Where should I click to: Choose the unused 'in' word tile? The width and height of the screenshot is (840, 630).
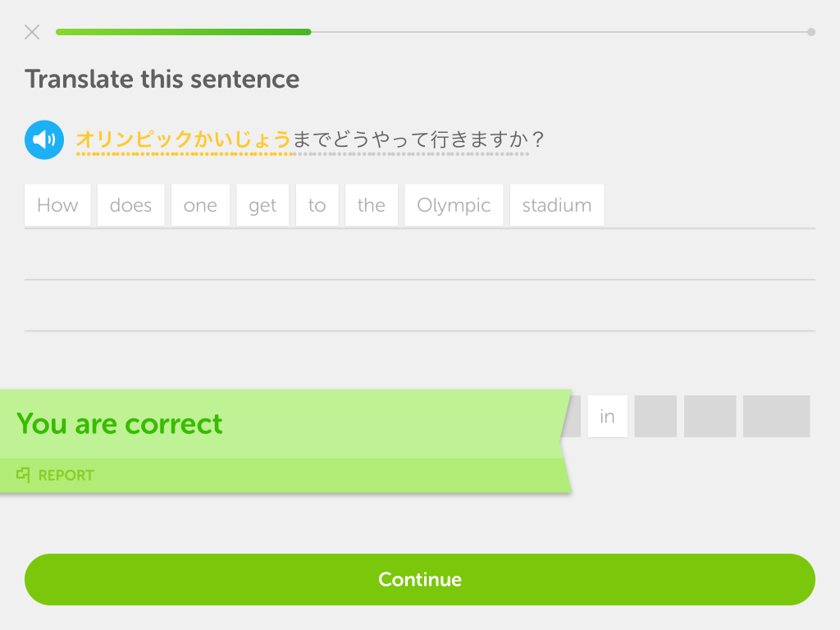click(608, 416)
